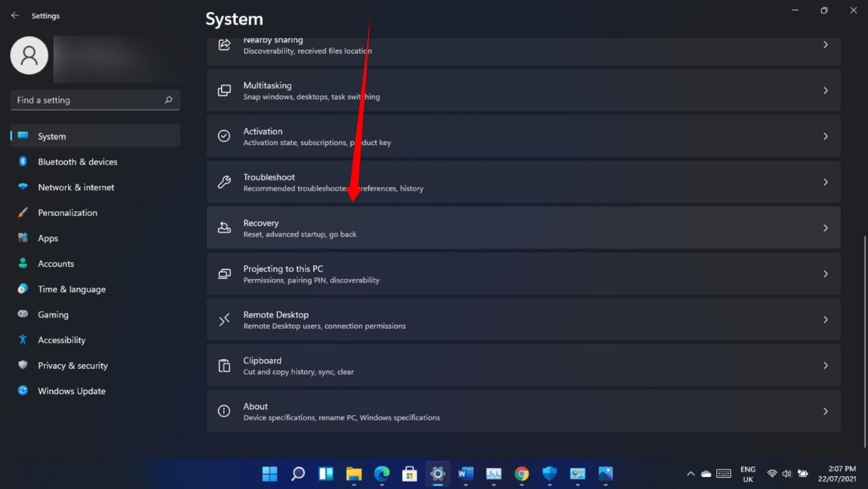Open Task View on the taskbar
The image size is (868, 489).
(325, 473)
